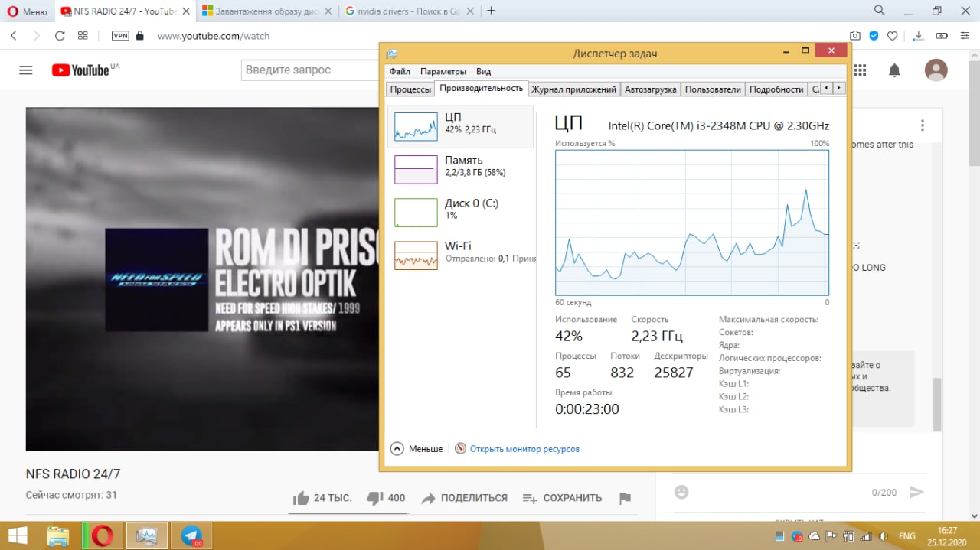Reload the YouTube page

point(60,35)
